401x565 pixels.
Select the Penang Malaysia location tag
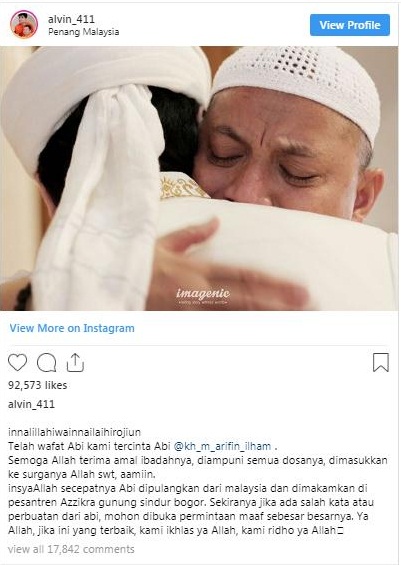point(84,32)
